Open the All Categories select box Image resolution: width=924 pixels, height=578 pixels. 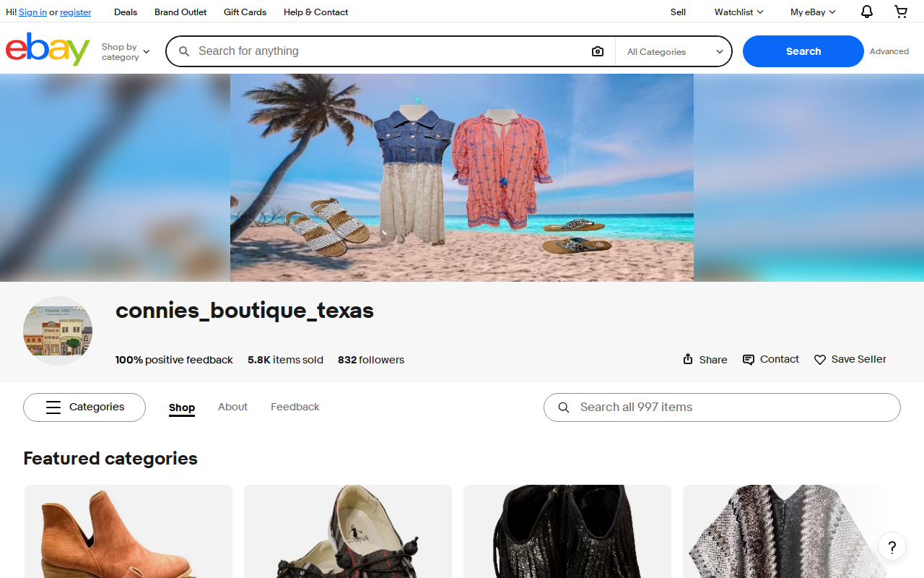click(674, 51)
